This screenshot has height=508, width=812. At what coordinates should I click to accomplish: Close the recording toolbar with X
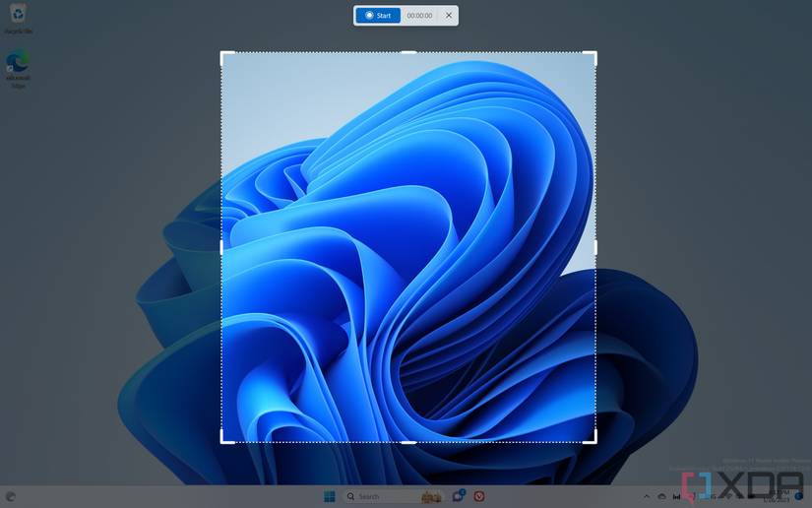(x=449, y=16)
